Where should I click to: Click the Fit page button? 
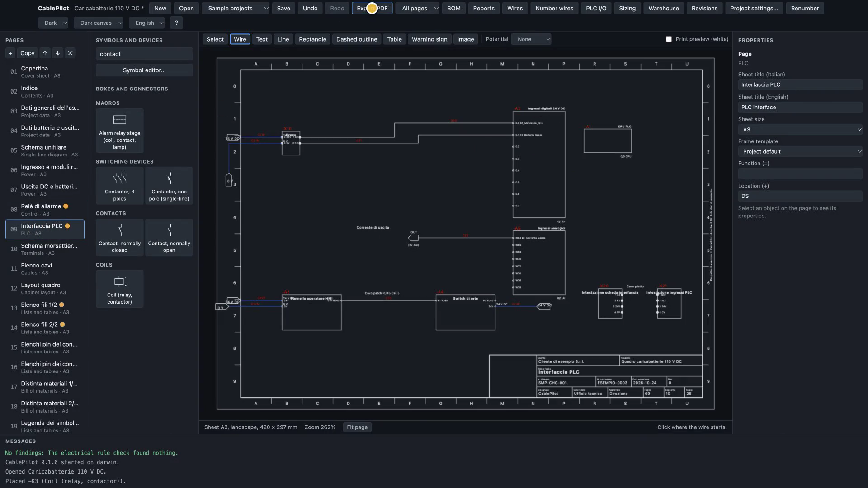click(357, 427)
